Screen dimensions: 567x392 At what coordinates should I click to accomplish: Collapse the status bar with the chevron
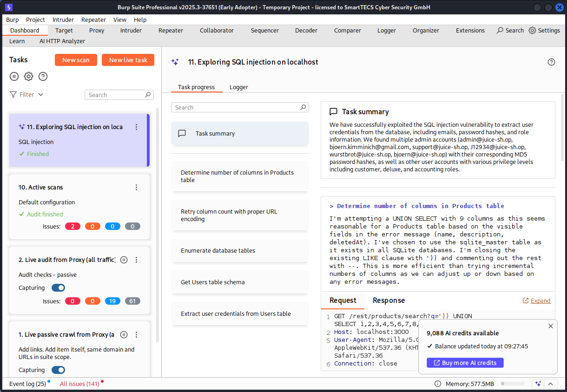point(551,384)
